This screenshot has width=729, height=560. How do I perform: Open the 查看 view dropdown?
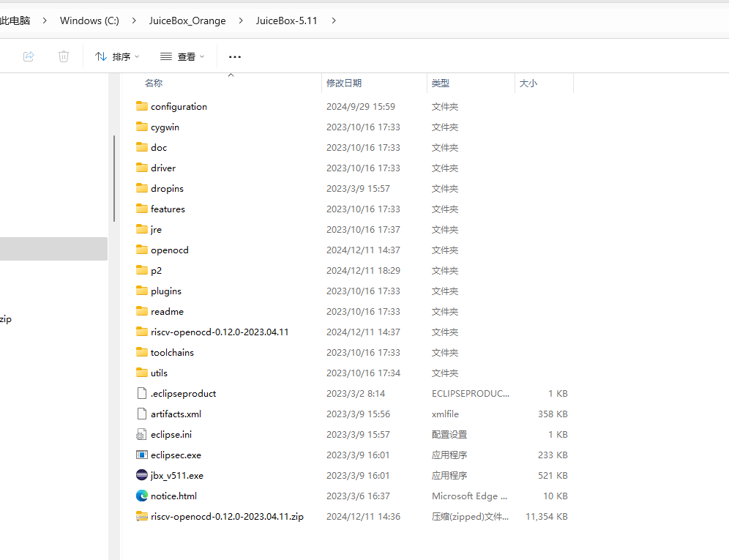pos(182,56)
